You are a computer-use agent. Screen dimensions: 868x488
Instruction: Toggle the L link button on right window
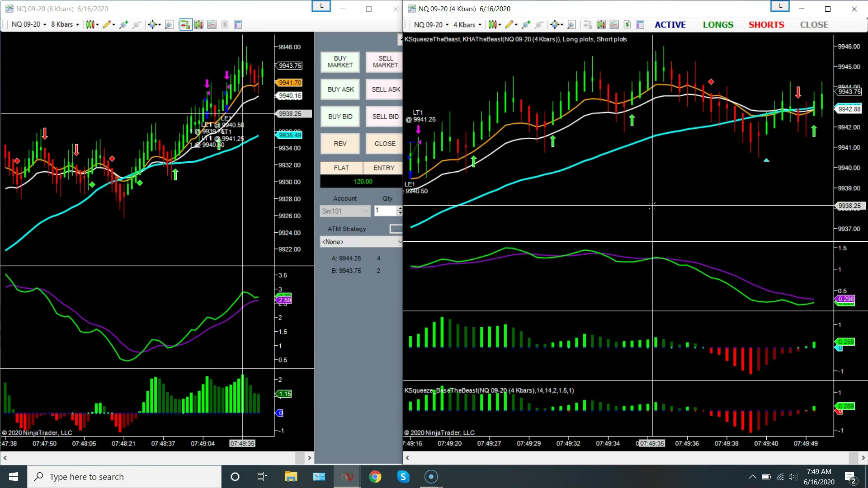(780, 6)
